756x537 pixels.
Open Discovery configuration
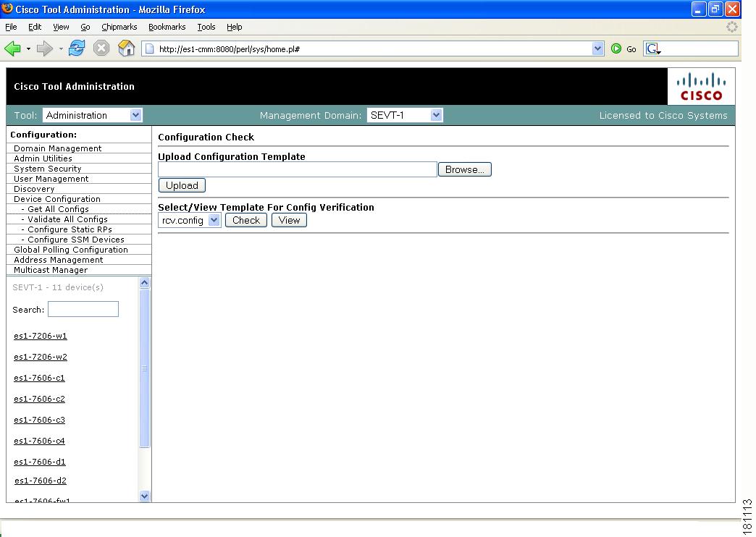(34, 189)
